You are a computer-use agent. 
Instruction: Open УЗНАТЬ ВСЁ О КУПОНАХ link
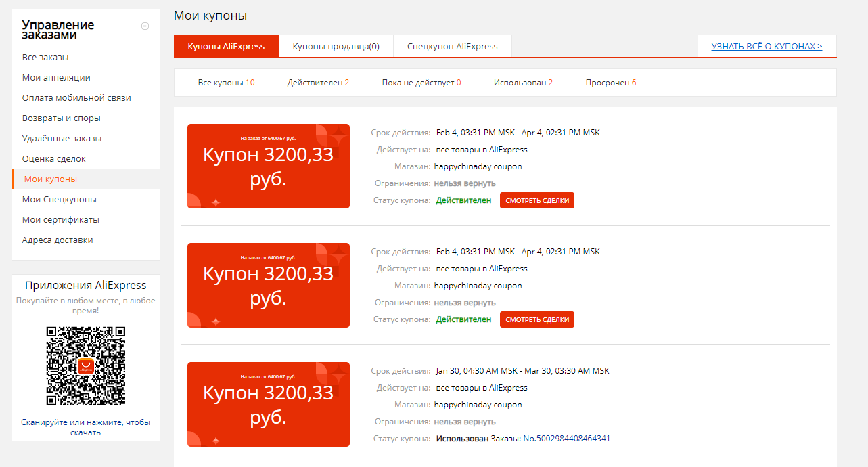point(767,47)
